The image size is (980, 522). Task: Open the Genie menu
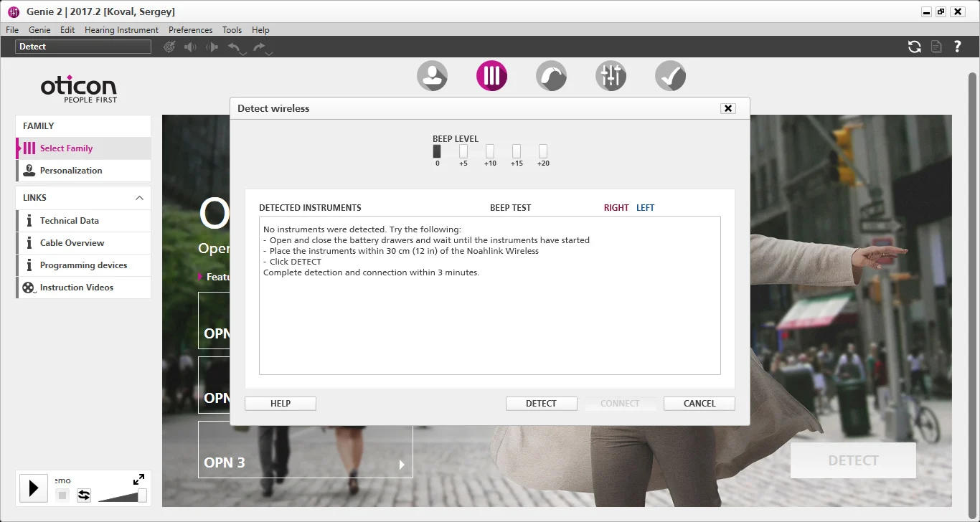click(39, 30)
